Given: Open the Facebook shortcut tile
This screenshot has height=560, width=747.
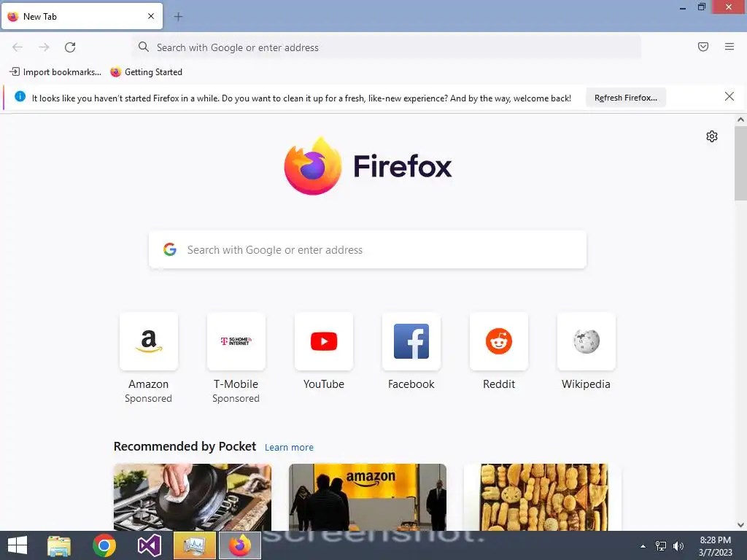Looking at the screenshot, I should point(411,341).
